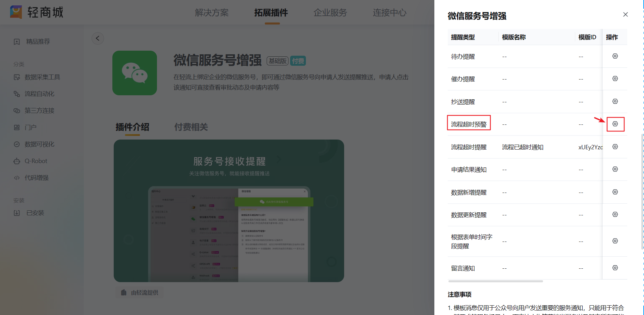This screenshot has height=315, width=644.
Task: Click the 申请结果通知 row label
Action: (x=469, y=170)
